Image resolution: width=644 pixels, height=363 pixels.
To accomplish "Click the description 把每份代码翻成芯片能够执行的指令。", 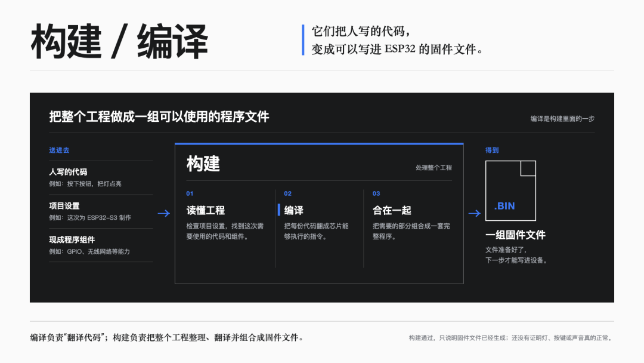I will [316, 231].
